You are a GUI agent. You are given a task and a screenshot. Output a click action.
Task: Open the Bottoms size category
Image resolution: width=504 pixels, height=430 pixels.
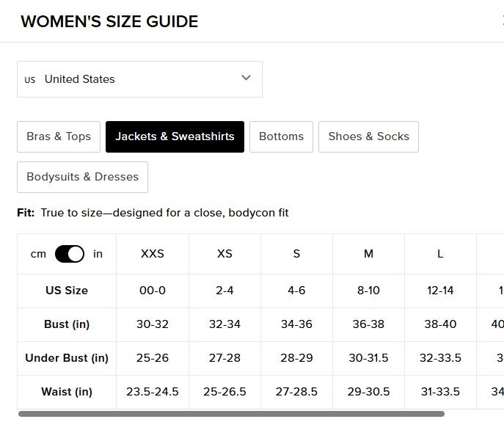point(281,136)
